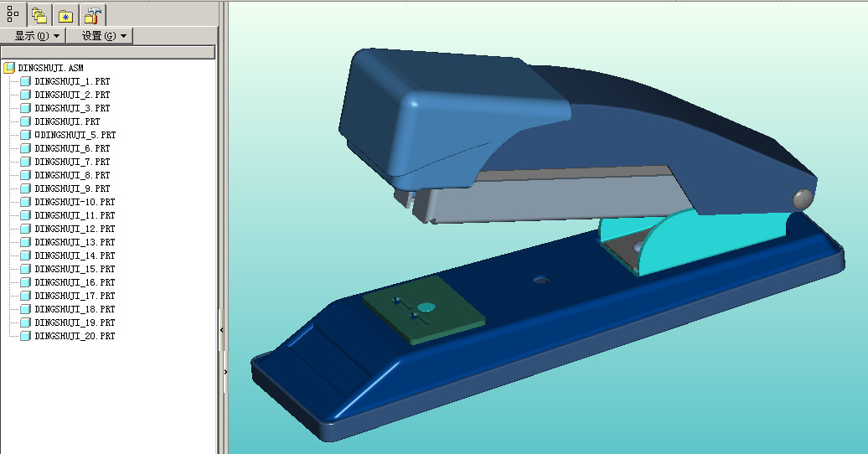Click the part icon of DINGSHUJI.PRT
Screen dimensions: 868x454
(x=25, y=121)
